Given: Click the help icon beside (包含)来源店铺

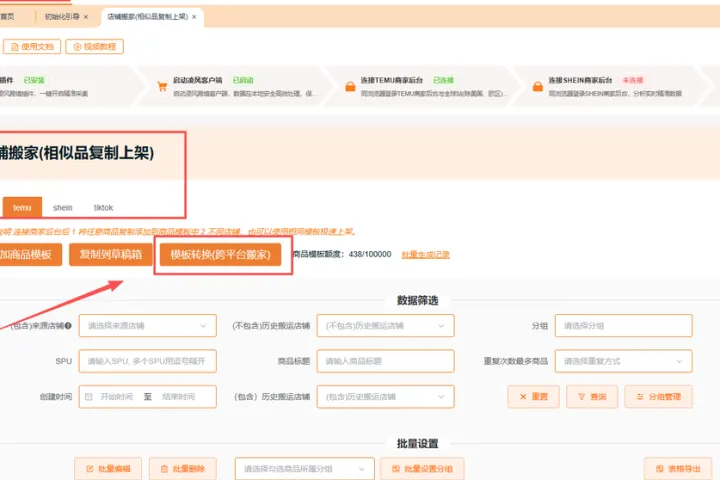Looking at the screenshot, I should (68, 326).
